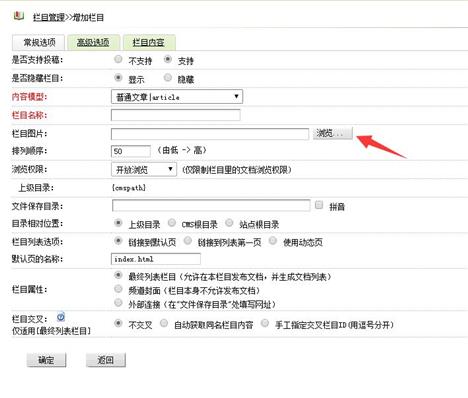Select 频道封面 radio option
Screen dimensions: 468x398
pyautogui.click(x=118, y=289)
